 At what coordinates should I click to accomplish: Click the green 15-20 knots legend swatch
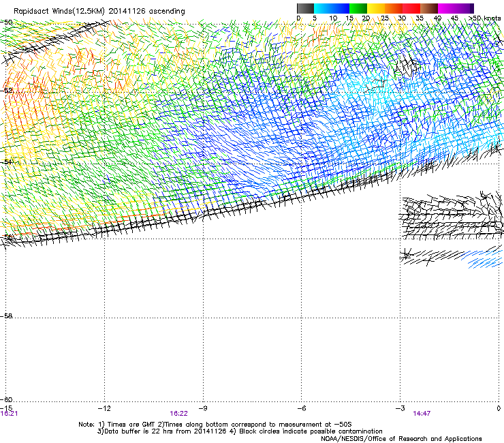(358, 8)
